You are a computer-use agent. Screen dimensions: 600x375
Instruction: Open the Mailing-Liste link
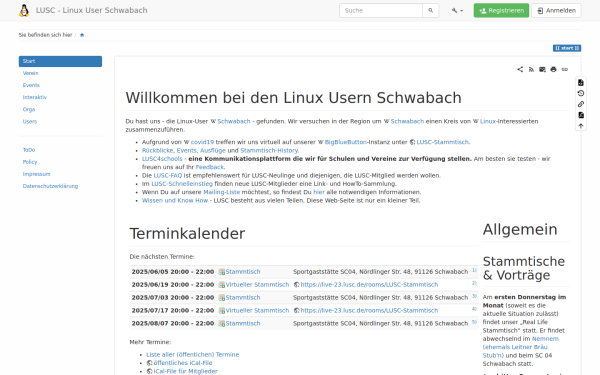pos(222,192)
